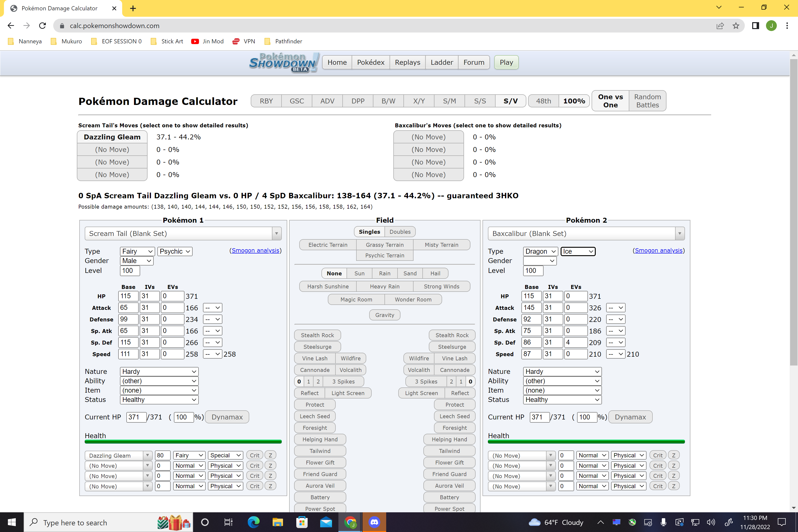Open Pokémon 2 Ability dropdown

pos(562,381)
